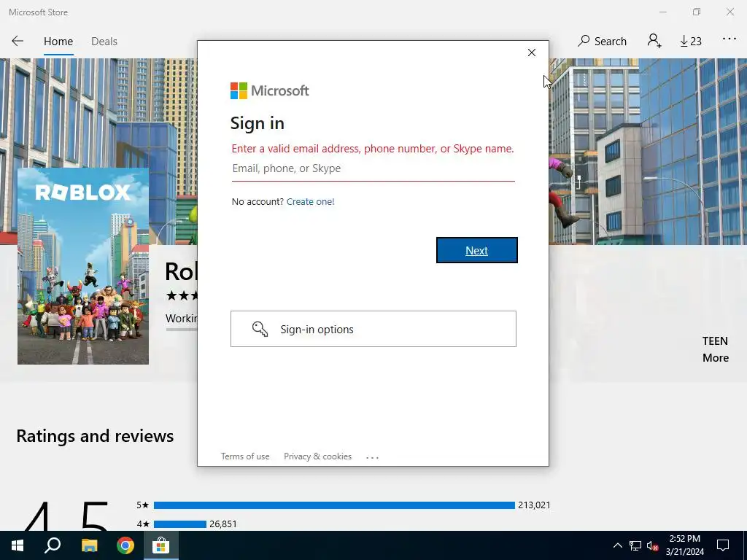Minimize the Microsoft Store window
747x560 pixels.
(662, 12)
